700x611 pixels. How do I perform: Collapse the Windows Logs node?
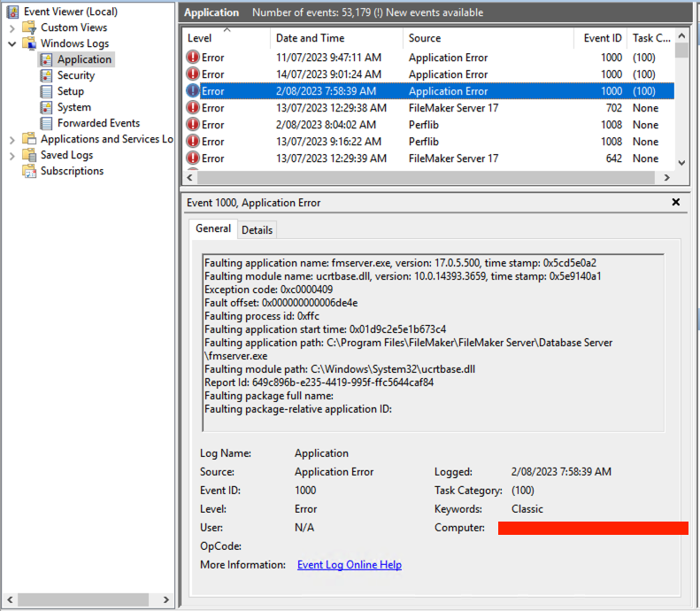[x=12, y=43]
